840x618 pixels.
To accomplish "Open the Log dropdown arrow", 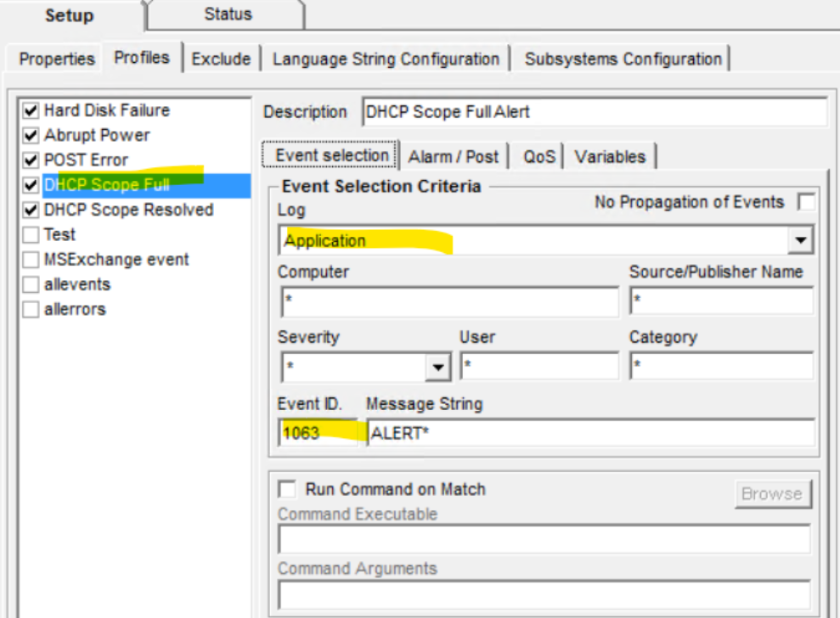I will (800, 240).
